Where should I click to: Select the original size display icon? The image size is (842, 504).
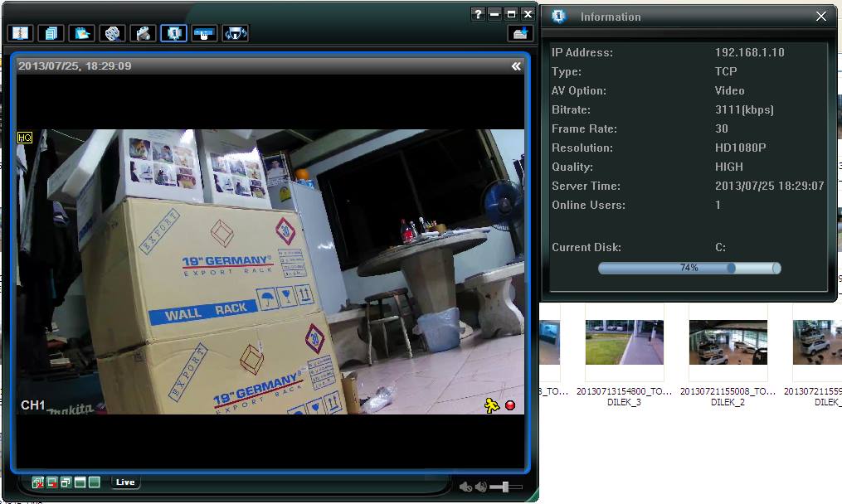[80, 482]
